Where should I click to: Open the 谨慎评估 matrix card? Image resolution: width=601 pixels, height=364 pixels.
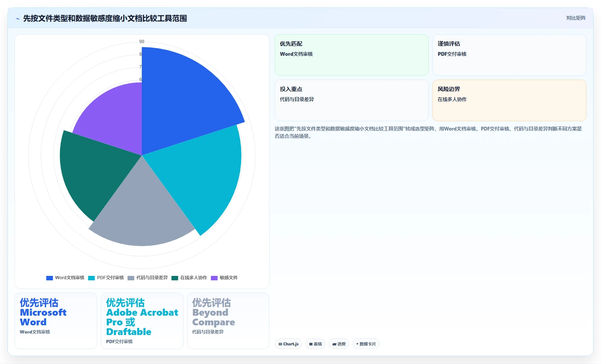tap(509, 55)
